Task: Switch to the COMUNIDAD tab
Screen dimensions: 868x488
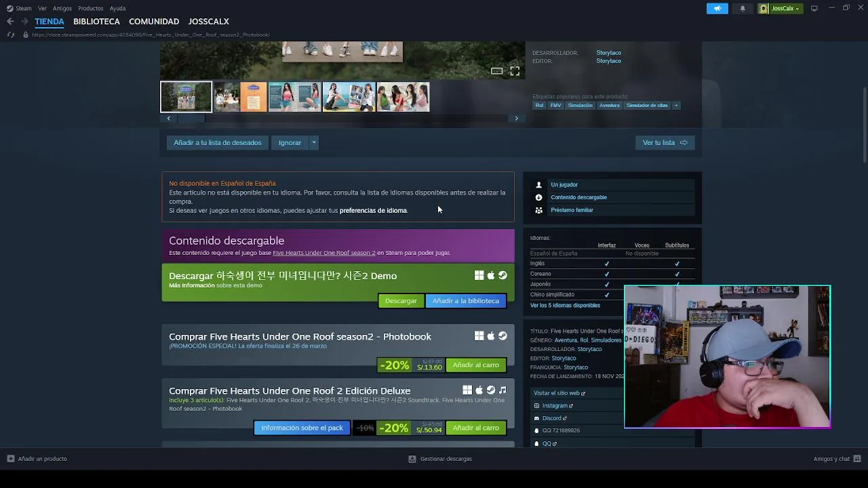Action: click(154, 22)
